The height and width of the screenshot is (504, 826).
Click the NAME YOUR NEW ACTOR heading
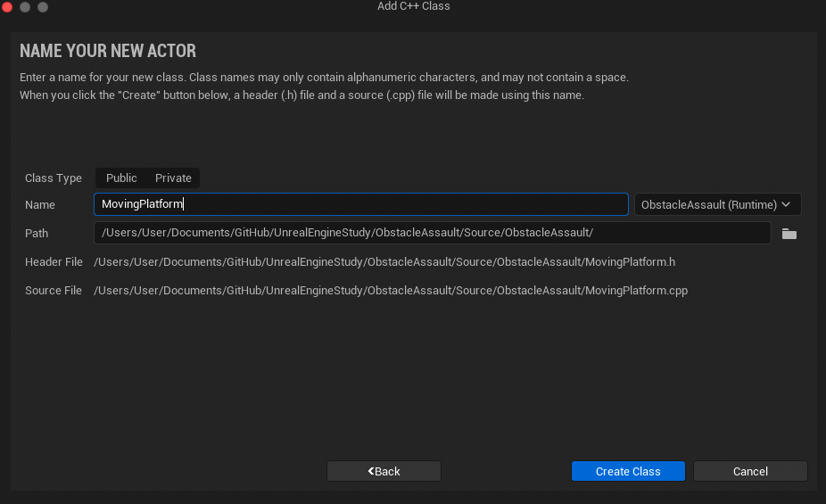click(x=108, y=51)
